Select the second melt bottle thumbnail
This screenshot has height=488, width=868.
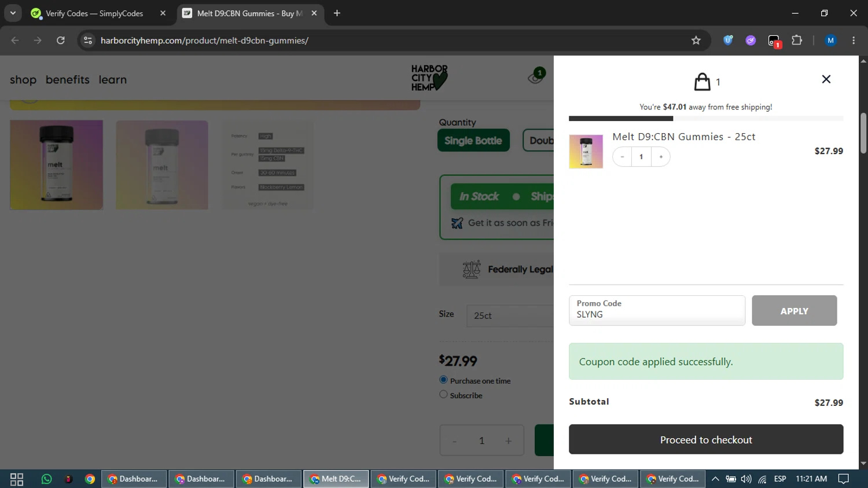[162, 165]
